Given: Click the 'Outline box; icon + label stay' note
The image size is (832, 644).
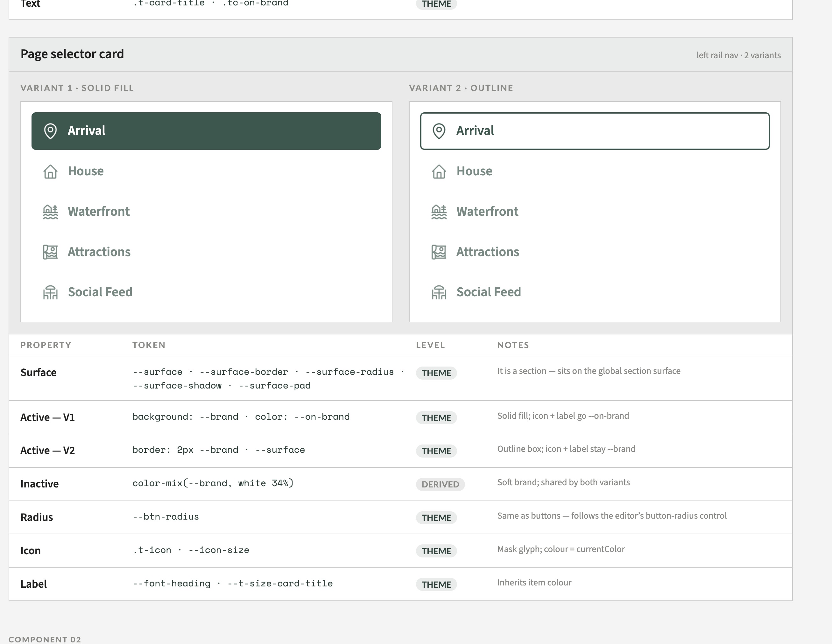Looking at the screenshot, I should tap(566, 449).
